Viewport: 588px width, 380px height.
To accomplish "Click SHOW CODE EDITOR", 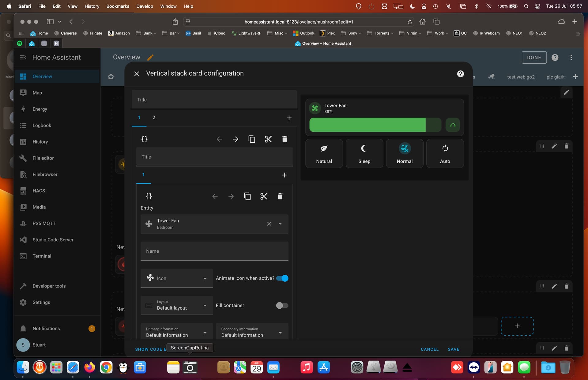I will [150, 349].
